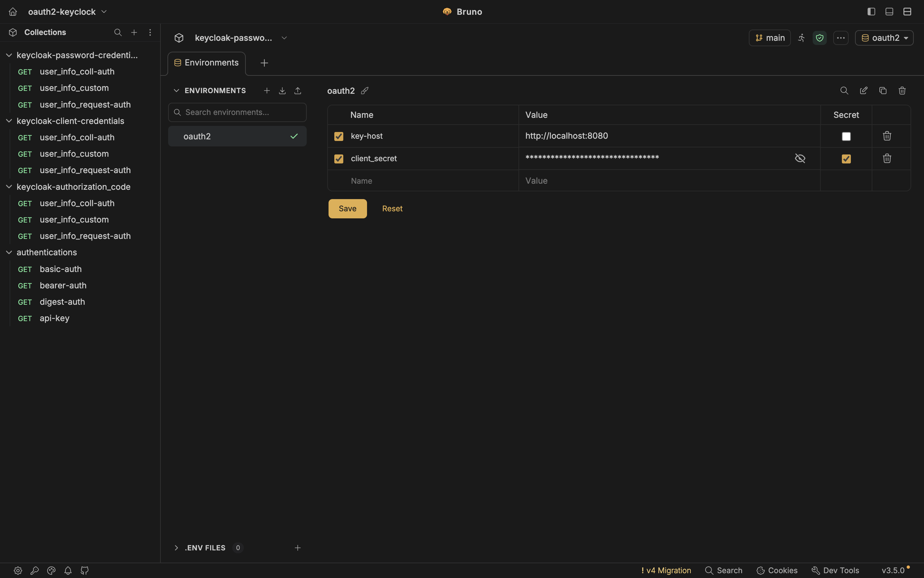Open a new tab next to Environments
Viewport: 924px width, 578px height.
pyautogui.click(x=264, y=63)
